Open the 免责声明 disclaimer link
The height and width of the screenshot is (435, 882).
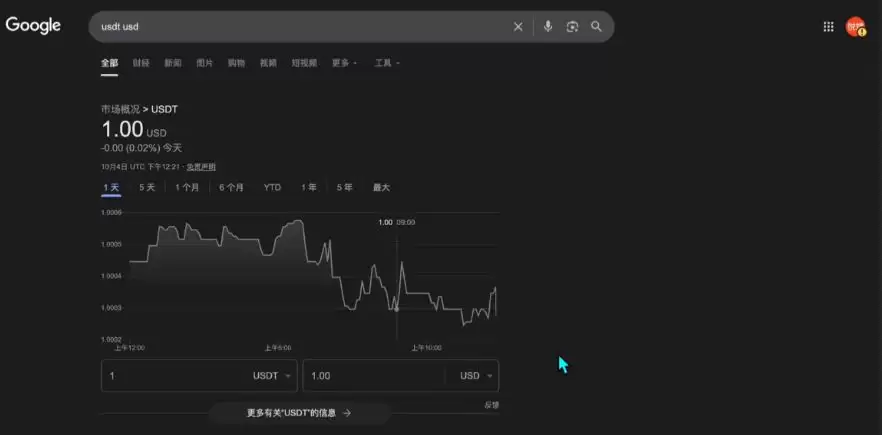point(201,167)
